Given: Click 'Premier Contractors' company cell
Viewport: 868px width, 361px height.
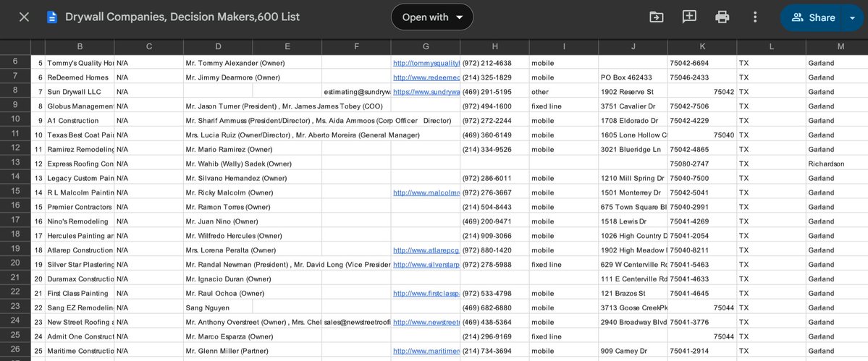Looking at the screenshot, I should point(80,207).
